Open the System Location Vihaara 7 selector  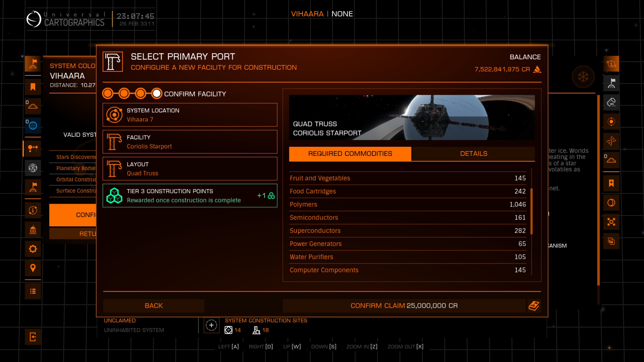(x=190, y=115)
